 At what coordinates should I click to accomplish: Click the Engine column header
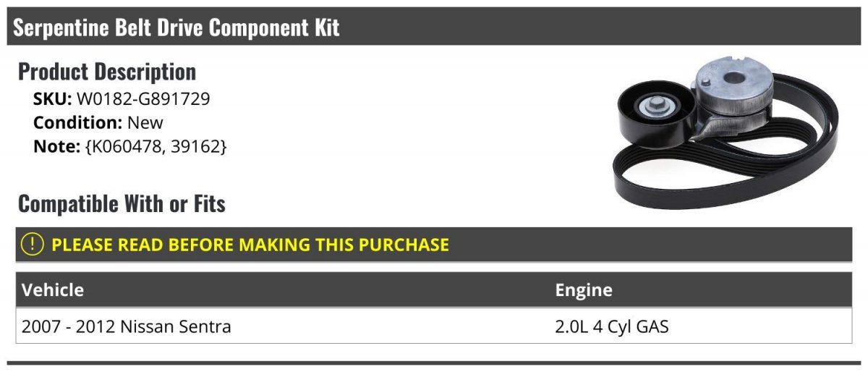(584, 290)
